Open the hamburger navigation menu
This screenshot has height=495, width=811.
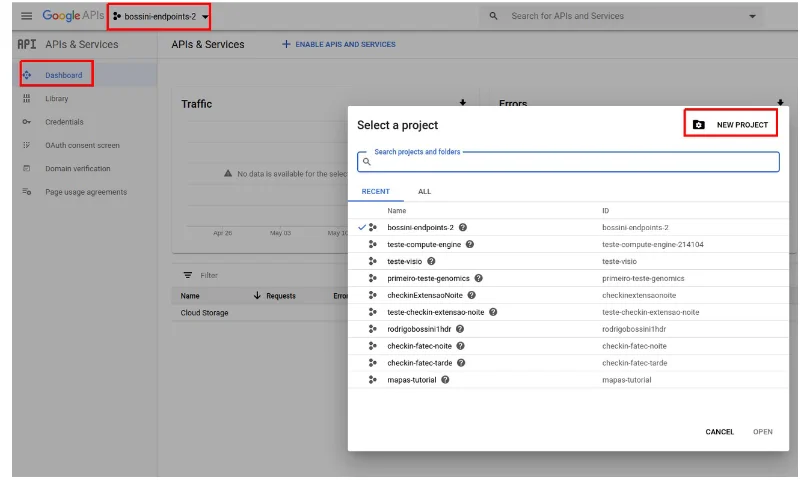click(x=26, y=16)
